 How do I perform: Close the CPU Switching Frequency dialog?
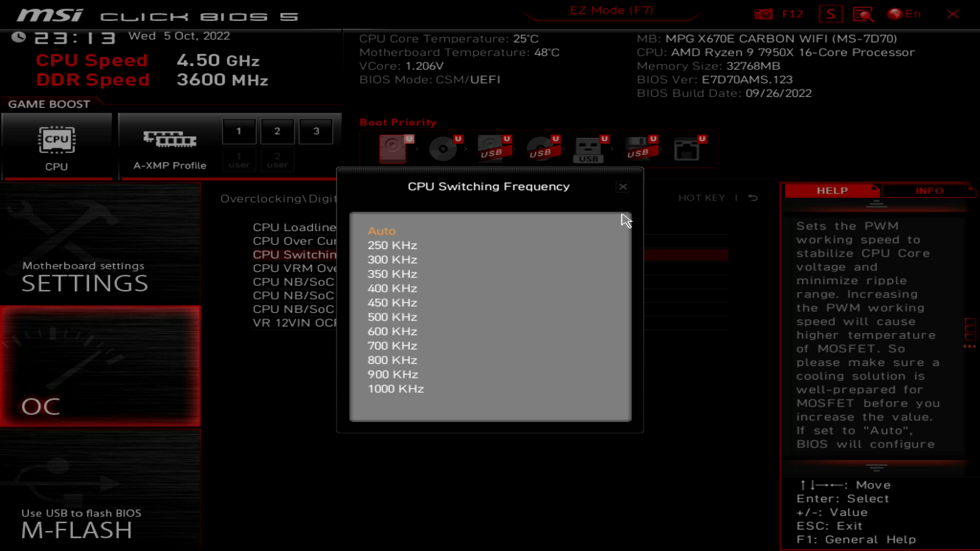(623, 187)
